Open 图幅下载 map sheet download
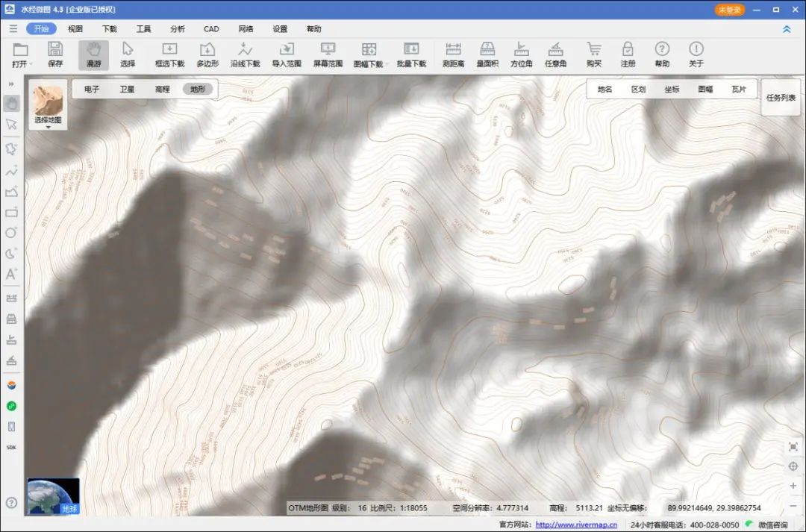Screen dimensions: 806x532 click(x=369, y=55)
